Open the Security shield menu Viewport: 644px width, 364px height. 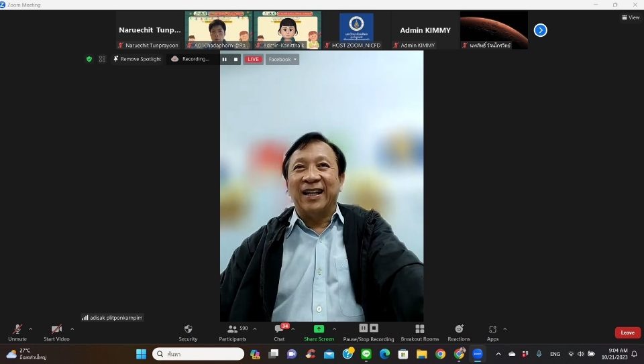coord(188,332)
